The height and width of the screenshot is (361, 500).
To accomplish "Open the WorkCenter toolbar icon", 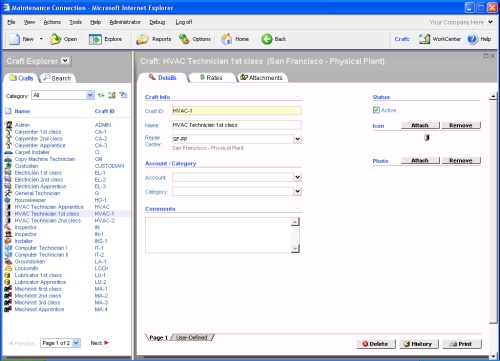I will (x=424, y=39).
